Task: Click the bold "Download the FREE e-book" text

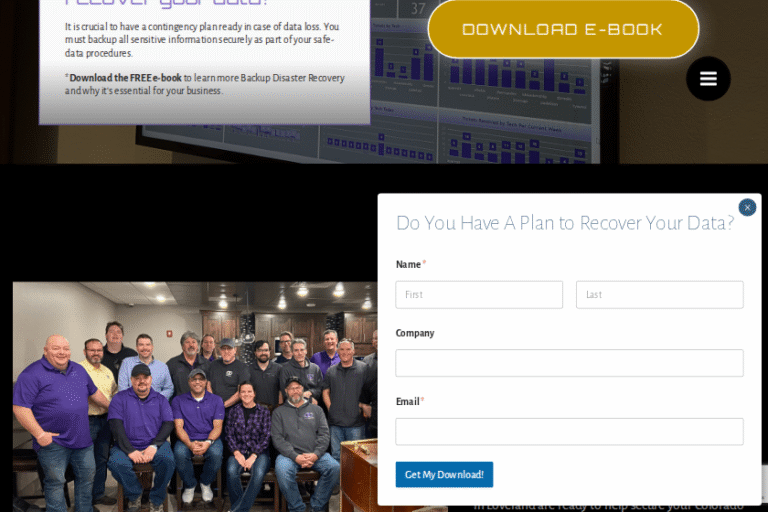Action: point(125,78)
